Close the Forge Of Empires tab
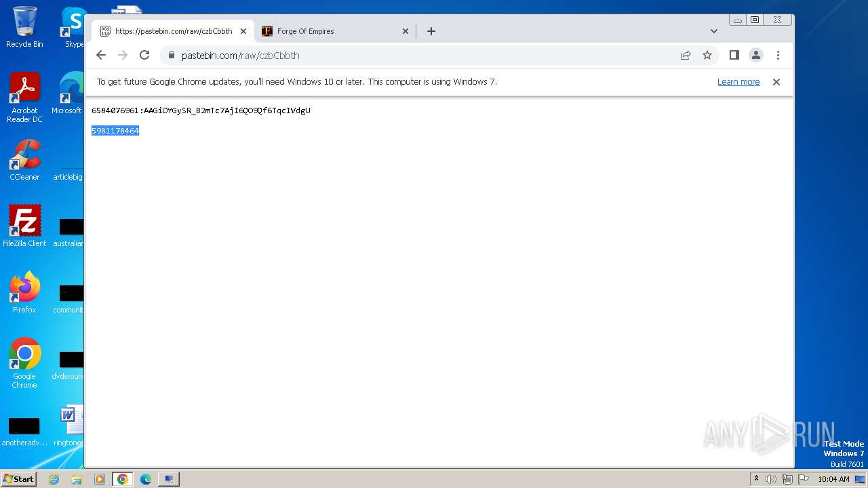868x488 pixels. click(406, 31)
